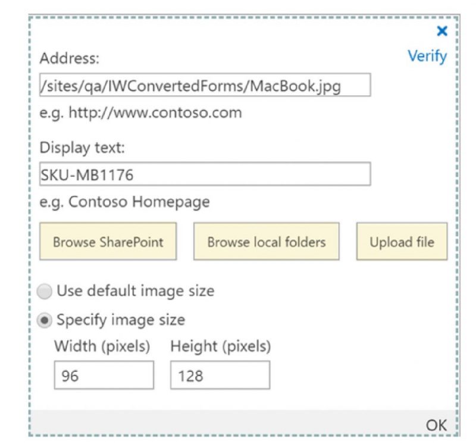Click the Upload file button

pyautogui.click(x=402, y=242)
